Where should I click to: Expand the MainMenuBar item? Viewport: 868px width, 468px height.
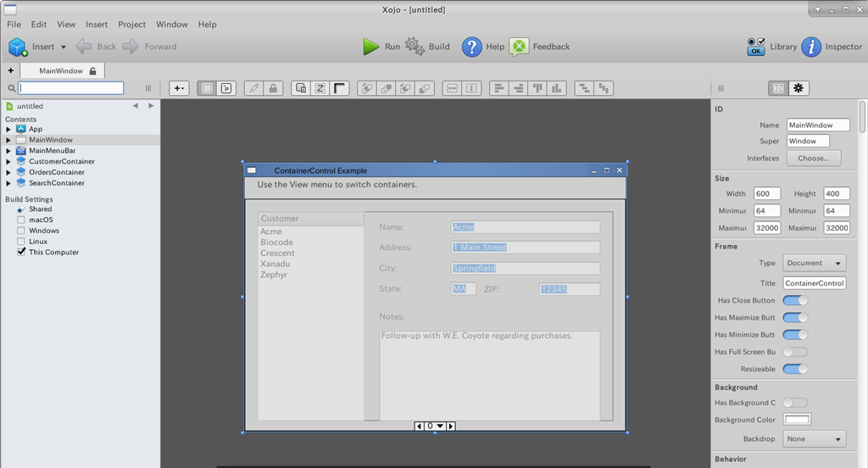tap(8, 151)
